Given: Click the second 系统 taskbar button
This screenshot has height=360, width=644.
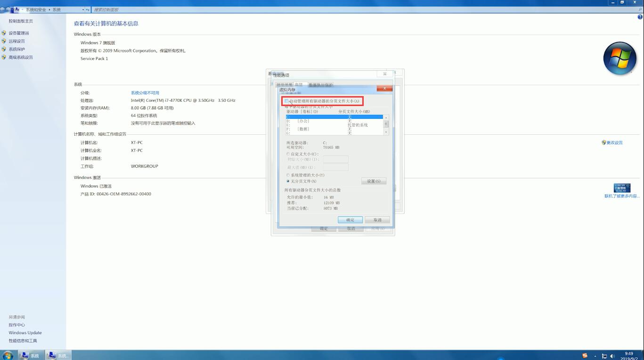Looking at the screenshot, I should pos(58,355).
